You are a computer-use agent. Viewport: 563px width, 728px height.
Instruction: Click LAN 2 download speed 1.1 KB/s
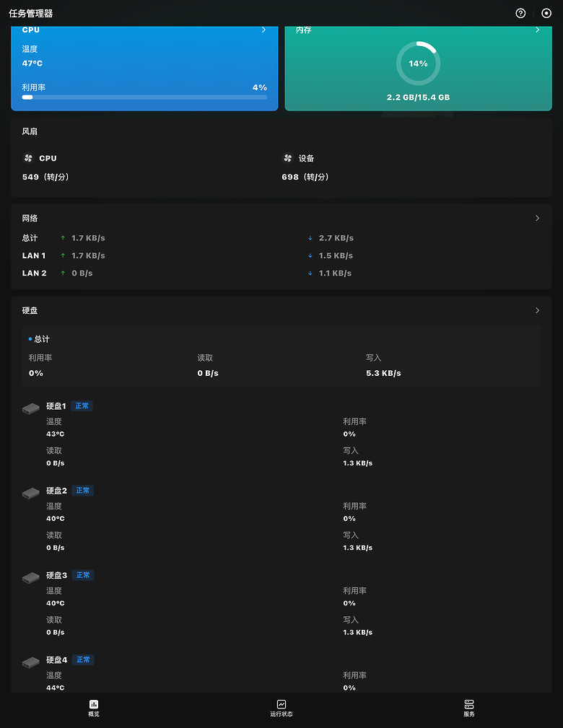pos(335,273)
